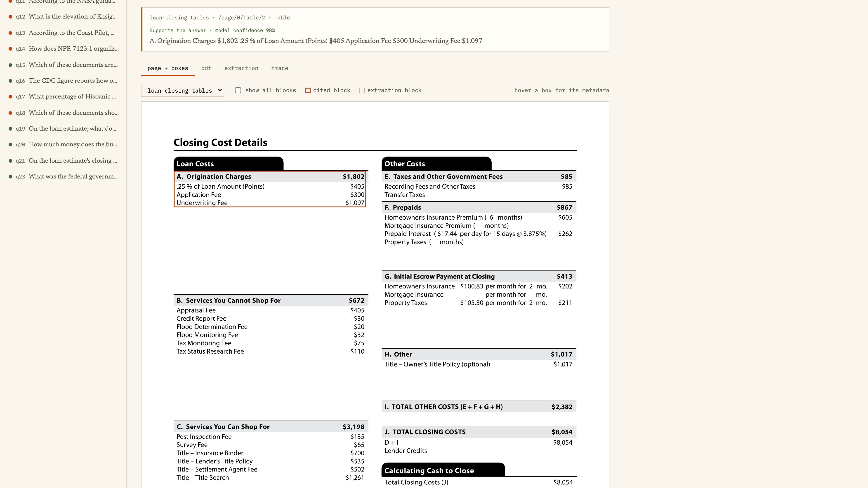
Task: Switch to the 'page + boxes' tab
Action: click(168, 68)
